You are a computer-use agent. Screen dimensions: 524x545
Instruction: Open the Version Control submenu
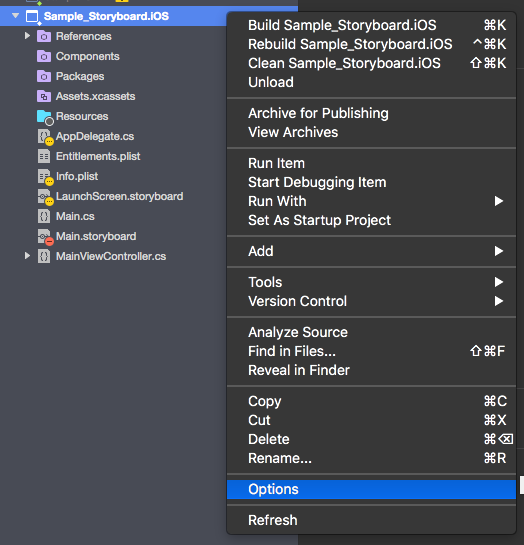371,301
